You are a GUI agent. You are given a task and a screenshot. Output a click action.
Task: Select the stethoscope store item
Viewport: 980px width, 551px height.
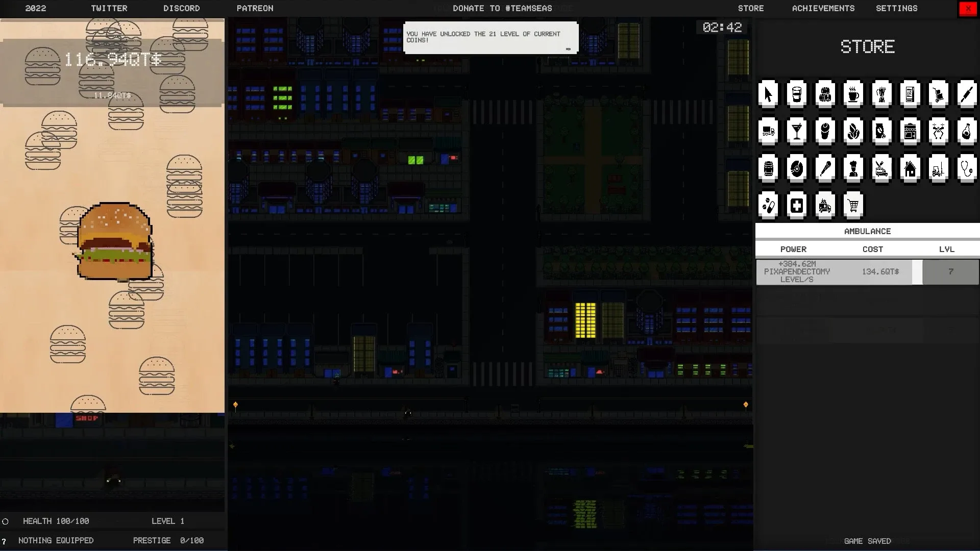967,168
